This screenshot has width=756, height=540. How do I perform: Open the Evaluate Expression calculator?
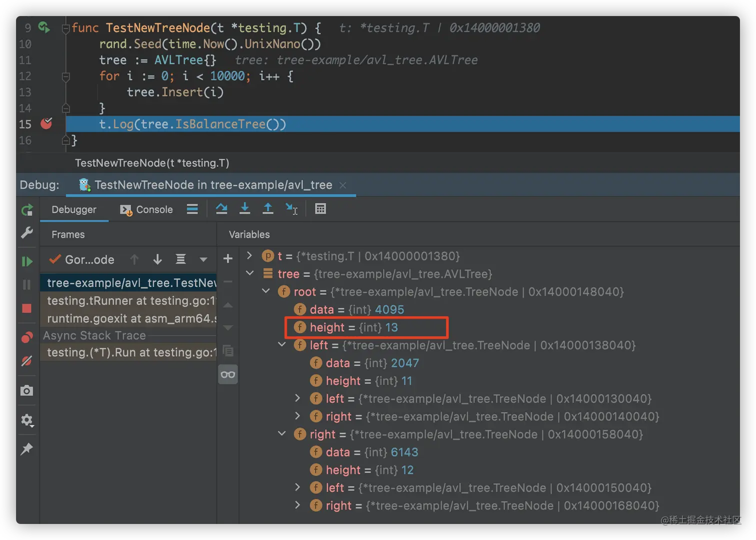(320, 209)
